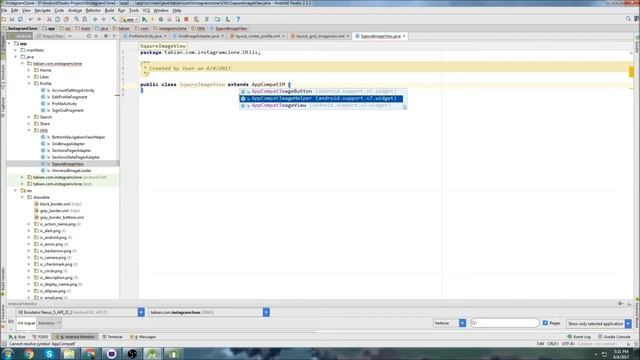Open Android Studio icon in taskbar

[x=152, y=354]
